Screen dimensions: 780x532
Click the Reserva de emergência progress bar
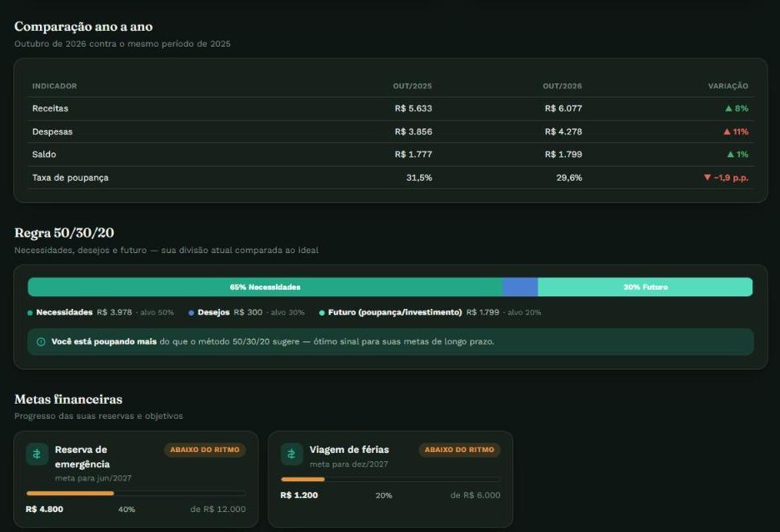point(136,493)
